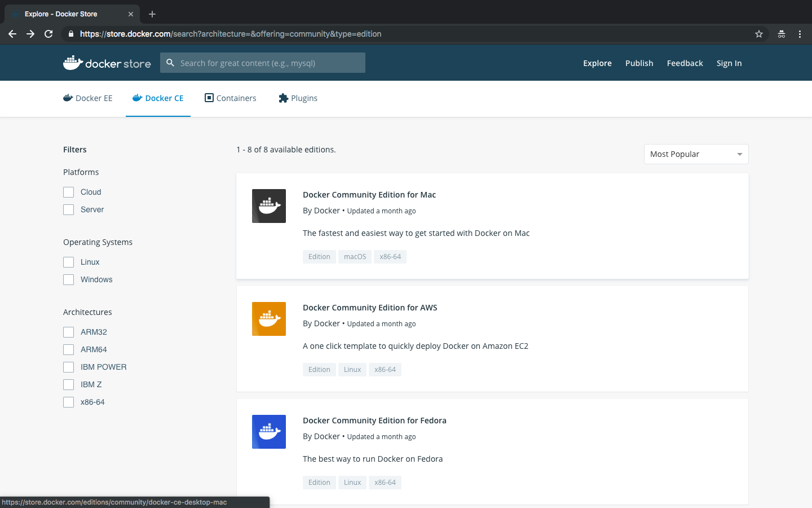Click the search magnifier icon
This screenshot has width=812, height=508.
(170, 63)
